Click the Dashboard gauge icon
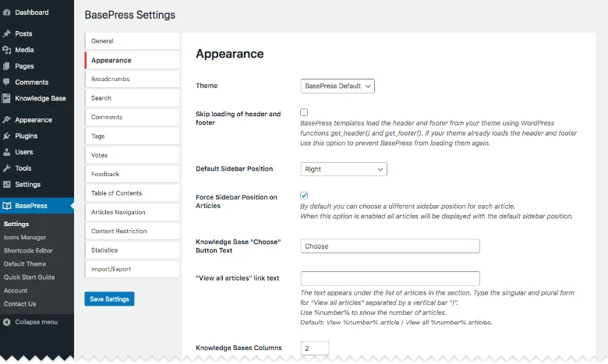This screenshot has height=364, width=608. 6,12
